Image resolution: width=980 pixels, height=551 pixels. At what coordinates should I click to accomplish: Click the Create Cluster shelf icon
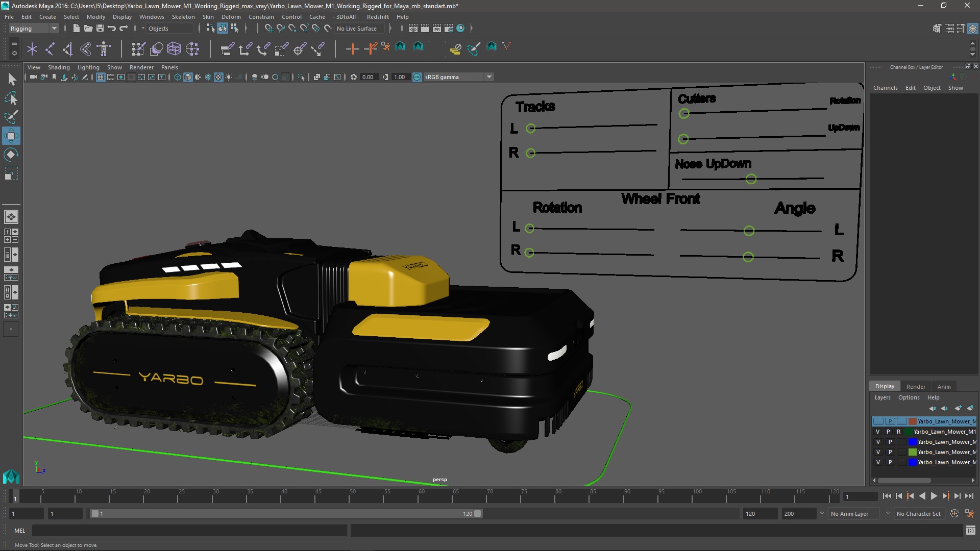click(192, 49)
